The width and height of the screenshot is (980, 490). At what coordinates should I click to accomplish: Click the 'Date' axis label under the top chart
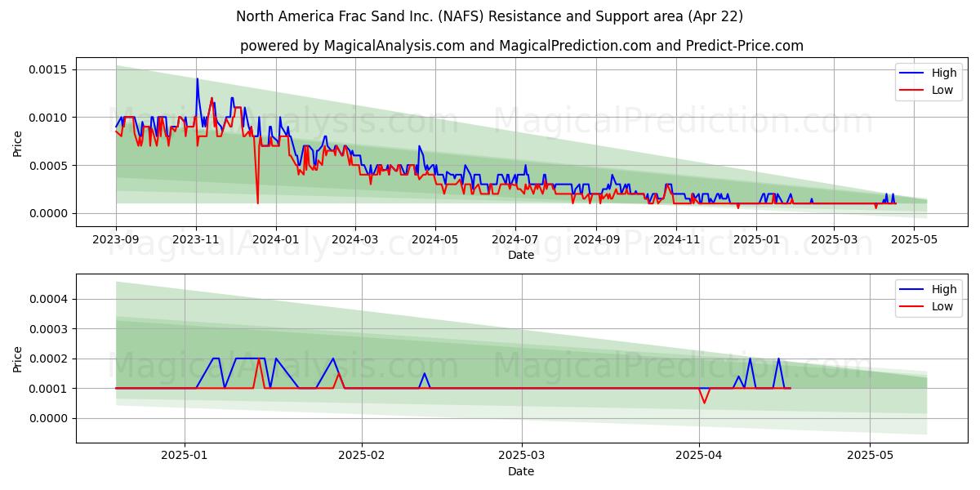tap(521, 255)
